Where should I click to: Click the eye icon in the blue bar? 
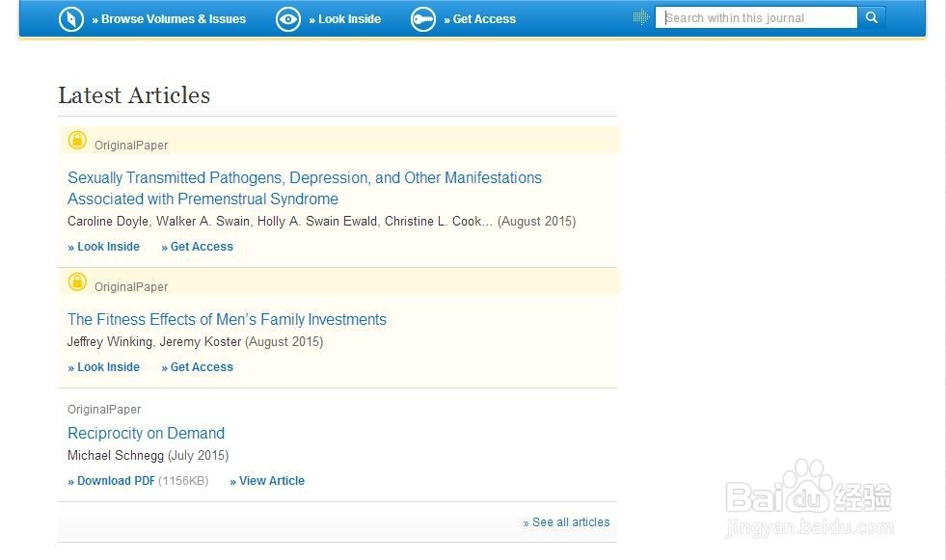(x=288, y=18)
